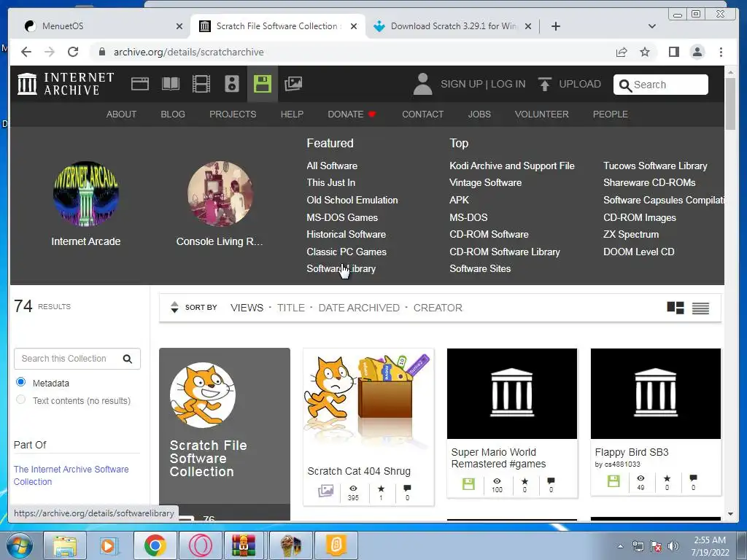Click the user avatar icon
747x560 pixels.
[422, 85]
